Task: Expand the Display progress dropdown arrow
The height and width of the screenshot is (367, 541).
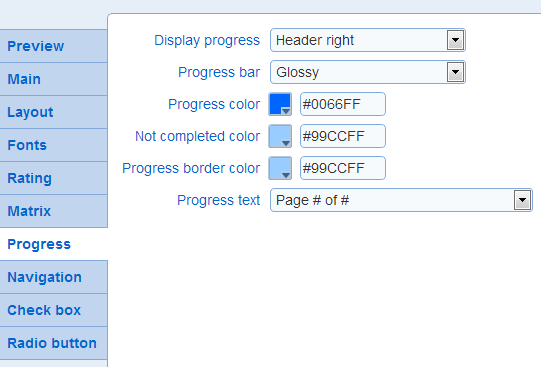Action: [455, 40]
